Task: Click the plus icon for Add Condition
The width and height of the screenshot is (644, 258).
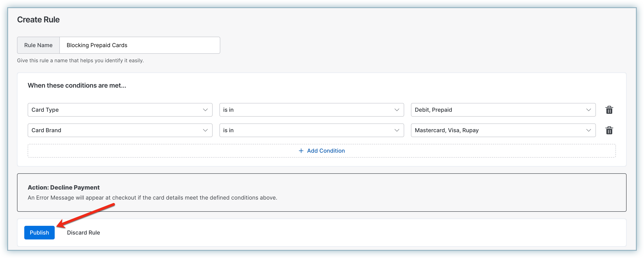Action: (x=301, y=151)
